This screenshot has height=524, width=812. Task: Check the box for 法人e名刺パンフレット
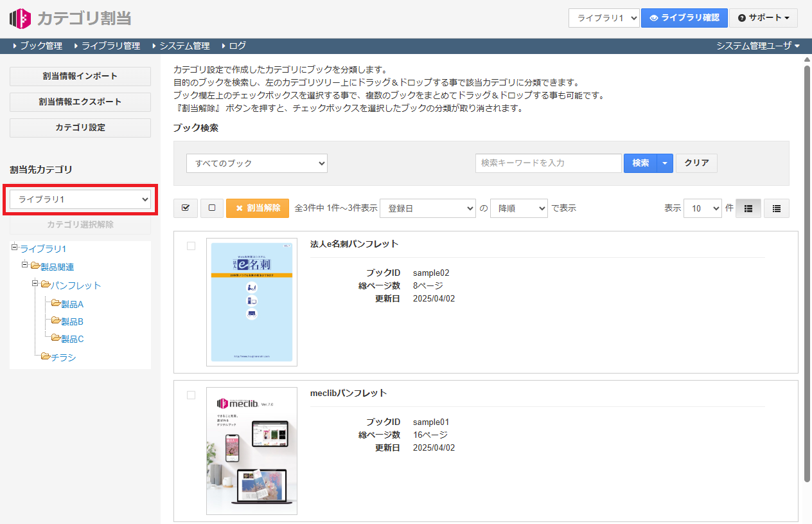pyautogui.click(x=191, y=246)
